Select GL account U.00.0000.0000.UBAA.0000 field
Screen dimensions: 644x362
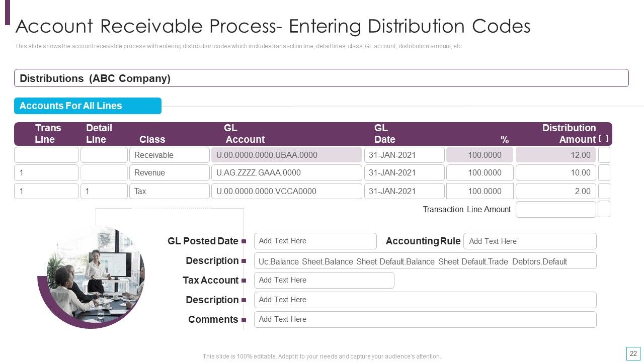[x=287, y=155]
